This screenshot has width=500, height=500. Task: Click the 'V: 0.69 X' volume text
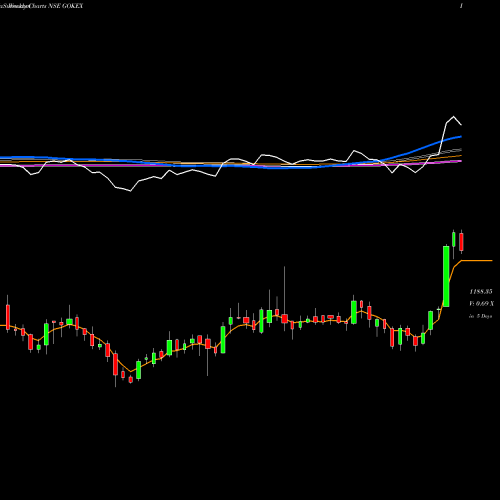tap(481, 304)
